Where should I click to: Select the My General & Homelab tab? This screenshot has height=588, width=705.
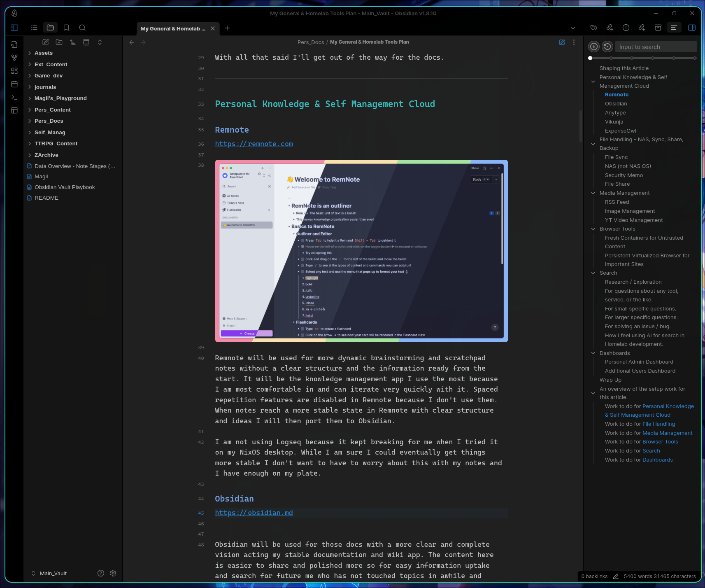(173, 28)
